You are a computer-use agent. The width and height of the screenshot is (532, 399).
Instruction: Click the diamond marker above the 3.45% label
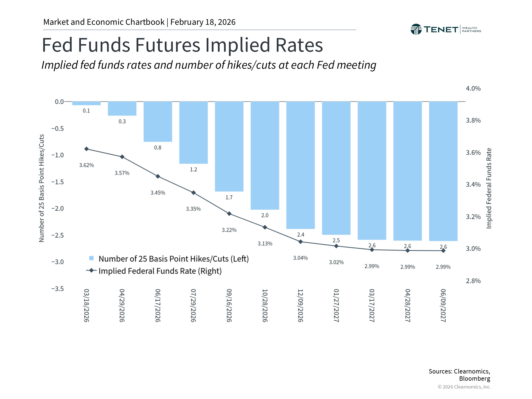tap(158, 177)
